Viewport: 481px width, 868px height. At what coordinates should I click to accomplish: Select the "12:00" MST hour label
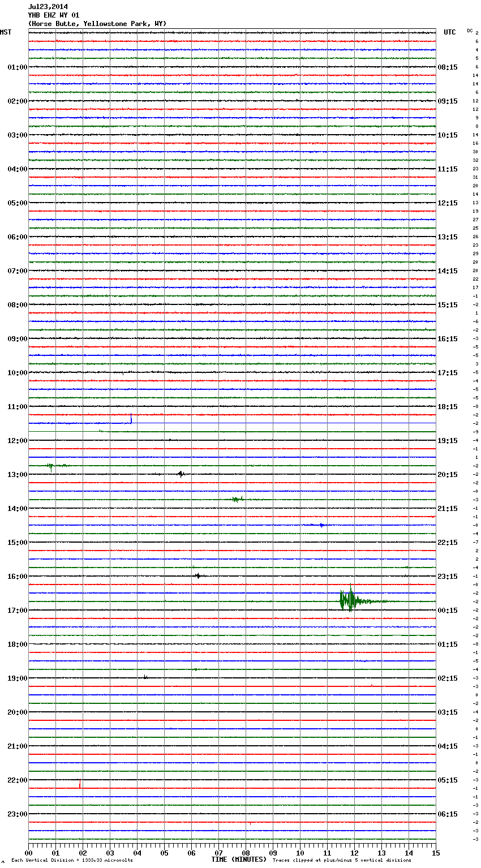click(x=18, y=441)
